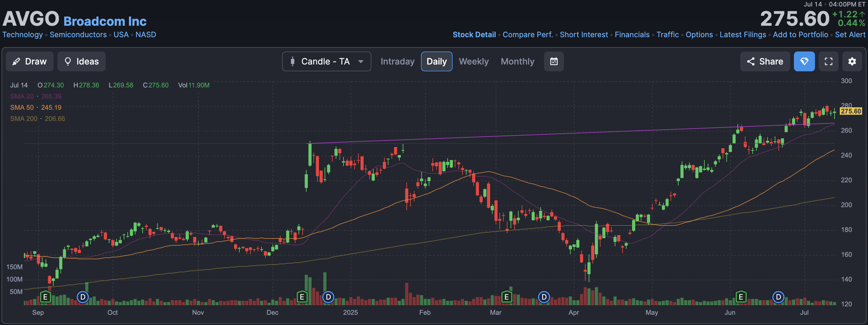The height and width of the screenshot is (325, 868).
Task: Open the USA country link
Action: coord(121,35)
